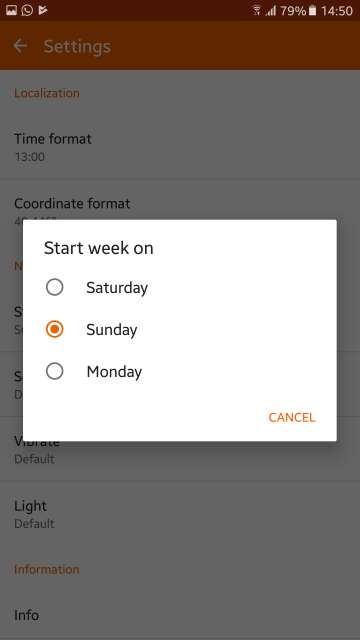This screenshot has width=360, height=640.
Task: Choose the Monday option label
Action: tap(114, 372)
